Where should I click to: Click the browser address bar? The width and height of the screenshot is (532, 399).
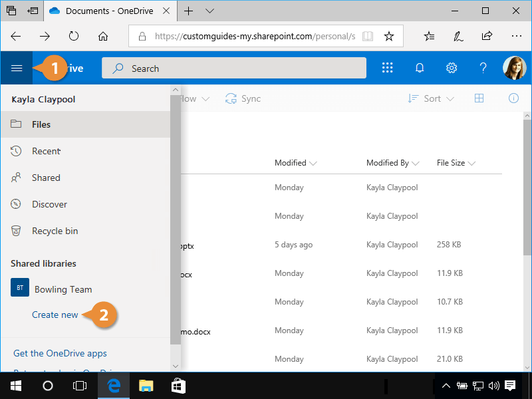[x=255, y=36]
